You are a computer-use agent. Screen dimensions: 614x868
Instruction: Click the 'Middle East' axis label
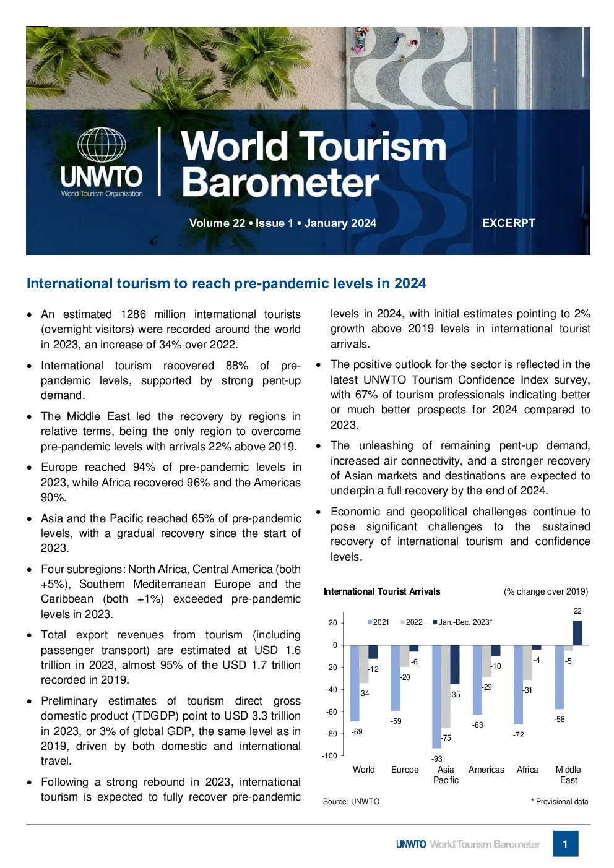pyautogui.click(x=568, y=775)
